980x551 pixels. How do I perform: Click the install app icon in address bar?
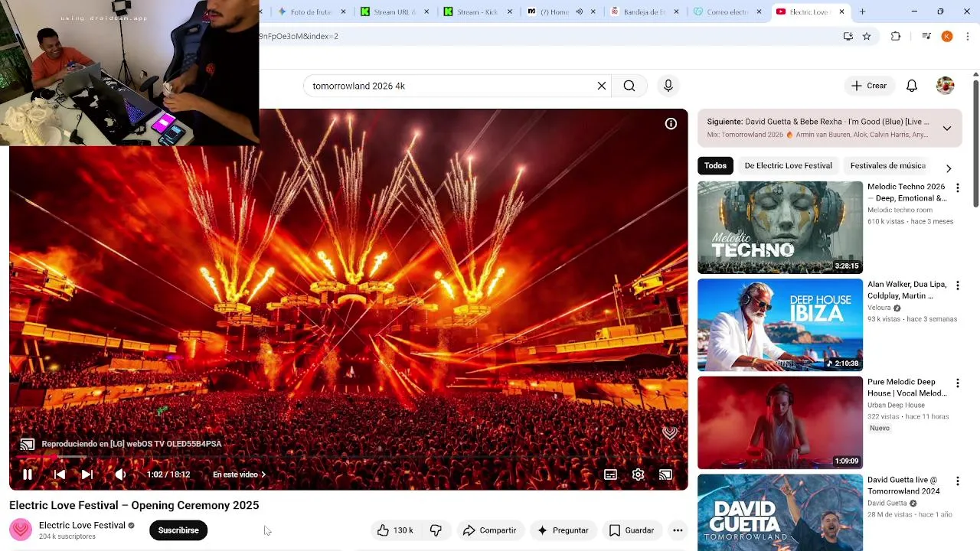point(848,36)
